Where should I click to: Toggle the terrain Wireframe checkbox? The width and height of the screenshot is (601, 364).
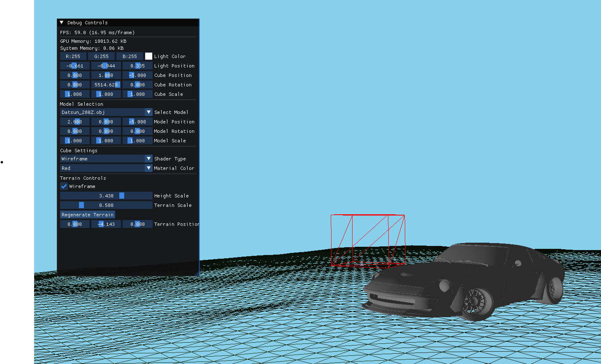tap(64, 186)
